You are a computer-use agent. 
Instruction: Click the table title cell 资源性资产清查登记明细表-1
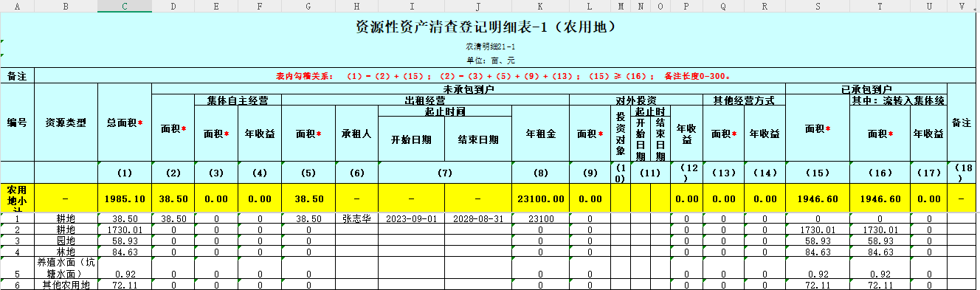(x=486, y=27)
